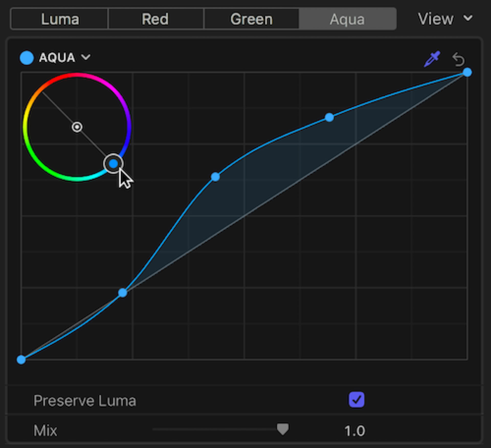The width and height of the screenshot is (491, 448).
Task: Select the top-right curve endpoint
Action: 467,72
